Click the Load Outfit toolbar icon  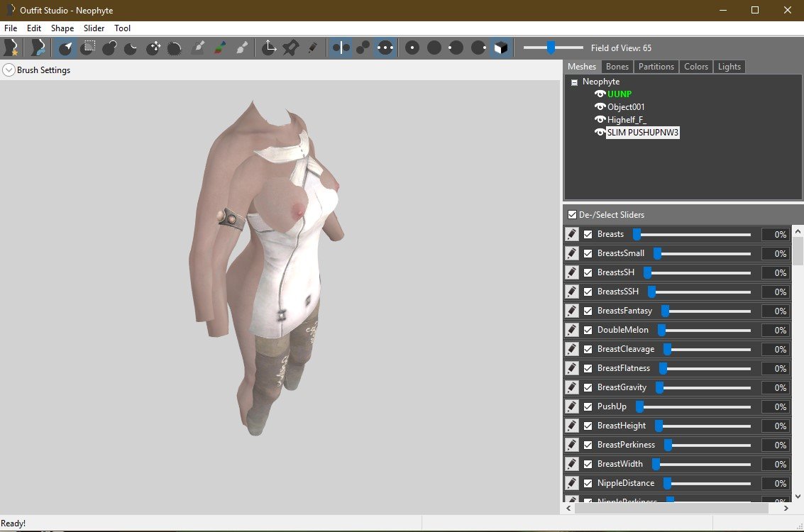point(37,48)
